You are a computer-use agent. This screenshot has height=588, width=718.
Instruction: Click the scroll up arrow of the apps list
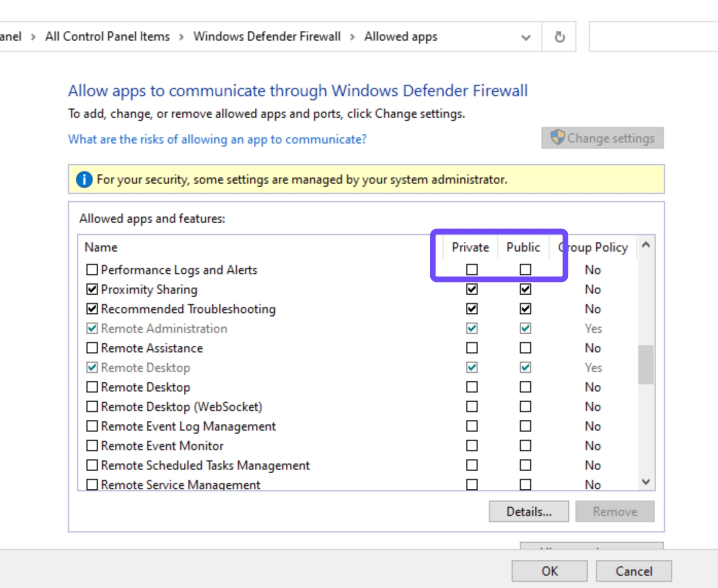(646, 245)
